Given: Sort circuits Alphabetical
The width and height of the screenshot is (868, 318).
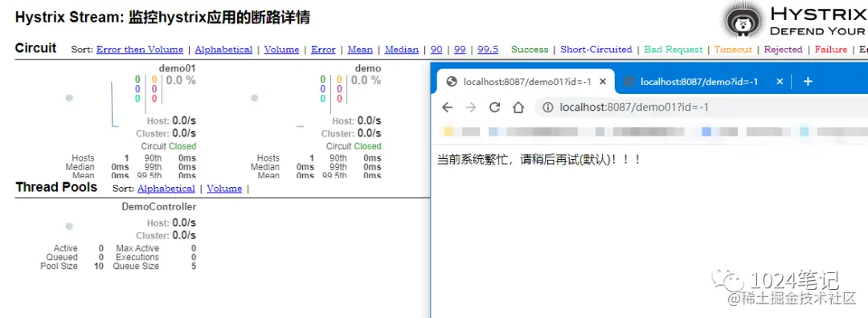Looking at the screenshot, I should (x=223, y=49).
